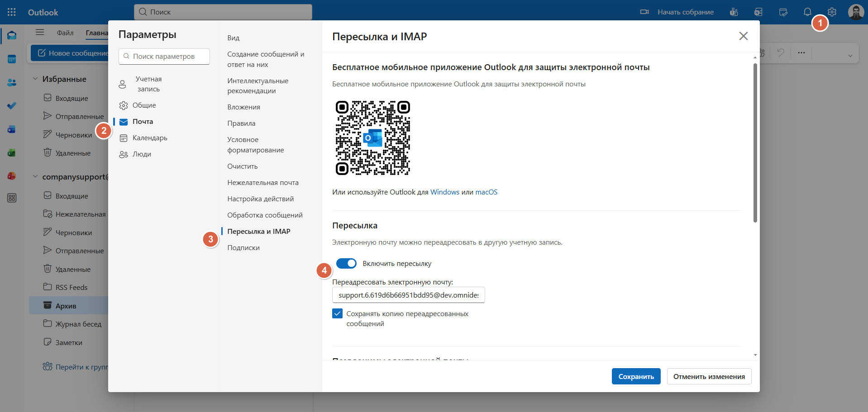Open the Windows download link
The image size is (868, 412).
click(444, 192)
